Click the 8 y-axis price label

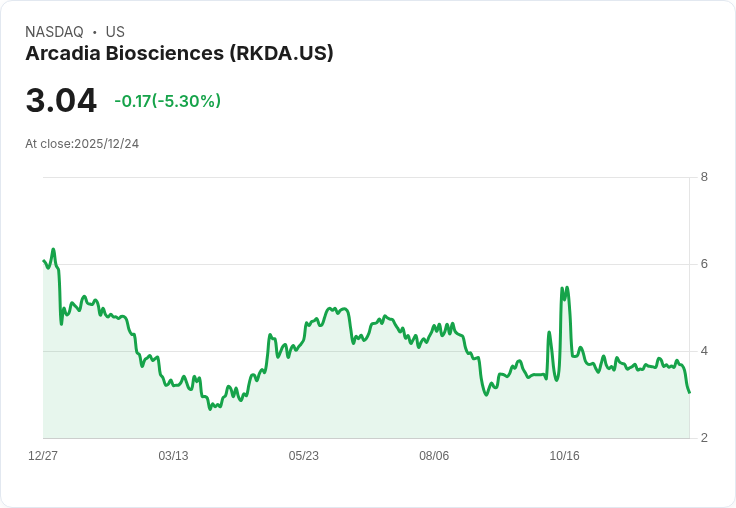coord(704,177)
